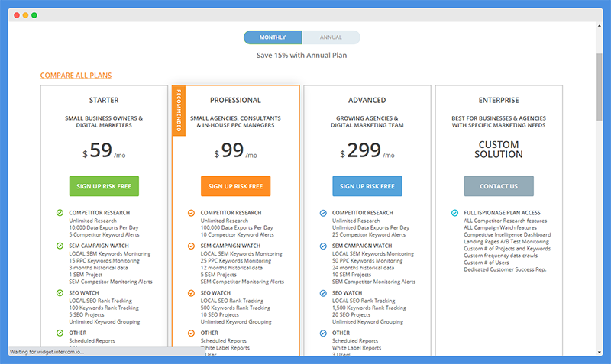This screenshot has width=611, height=364.
Task: Select the $299 /mo Advanced price
Action: [x=367, y=150]
